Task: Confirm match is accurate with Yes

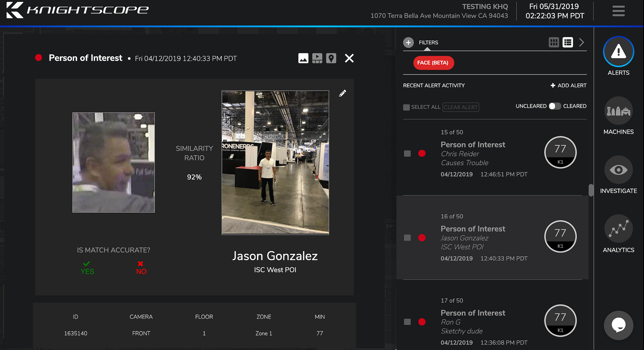Action: [87, 268]
